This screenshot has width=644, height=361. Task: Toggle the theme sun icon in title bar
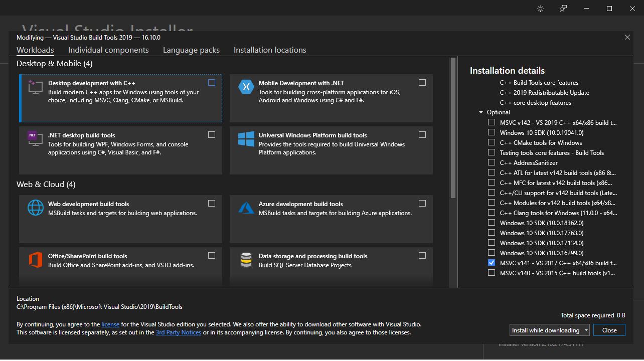[x=540, y=9]
